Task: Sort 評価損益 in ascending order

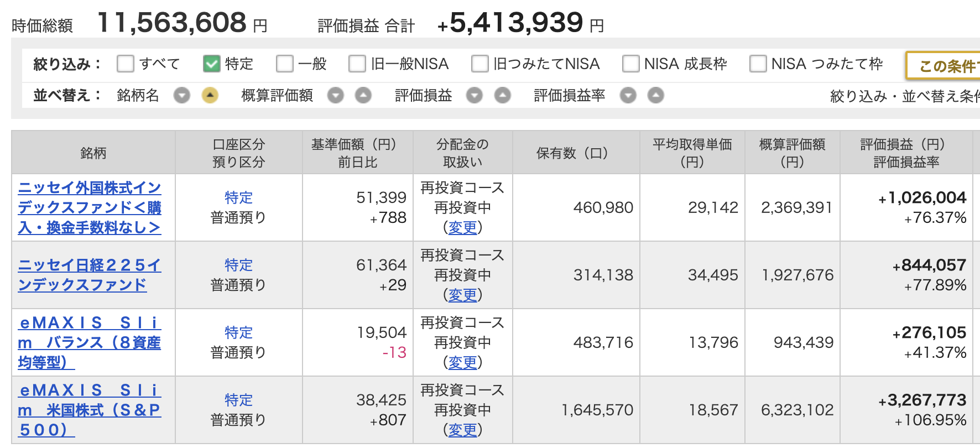Action: pos(502,96)
